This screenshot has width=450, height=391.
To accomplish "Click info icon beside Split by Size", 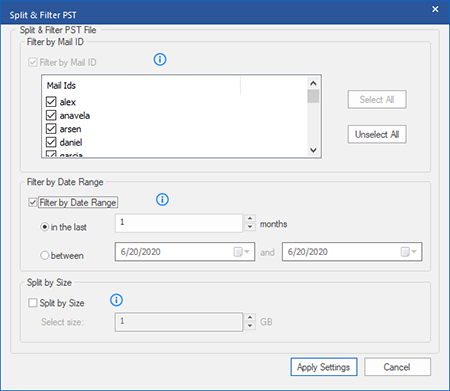I will coord(116,300).
